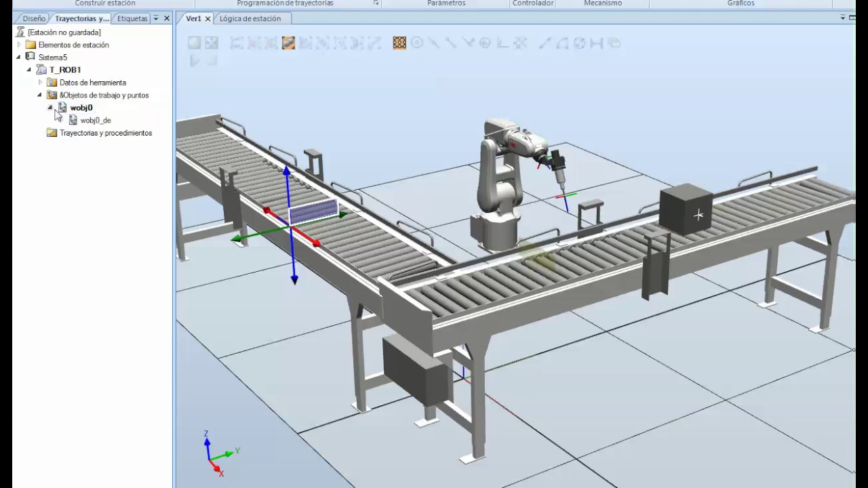Select the Surface selection level icon
This screenshot has height=488, width=868.
[253, 43]
